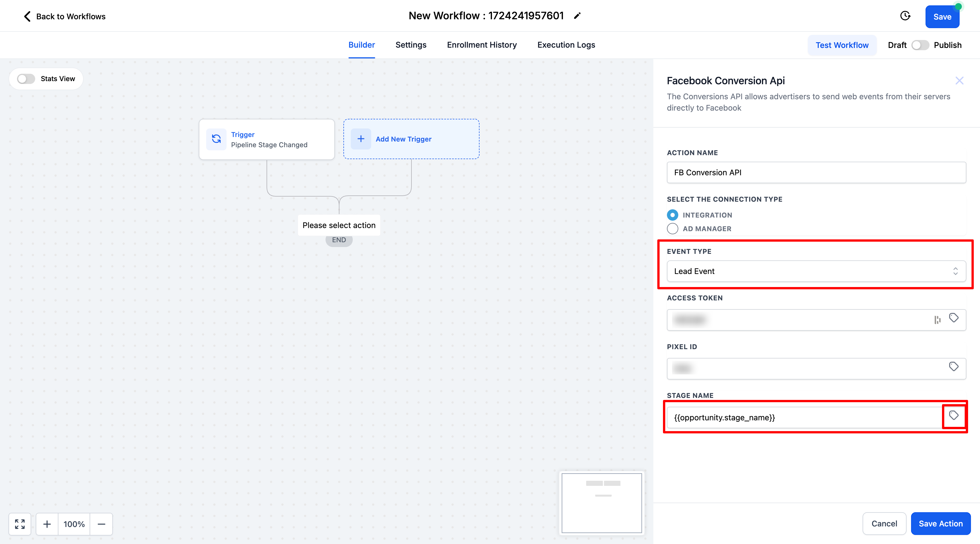Open the Event Type dropdown
This screenshot has width=980, height=544.
coord(816,271)
